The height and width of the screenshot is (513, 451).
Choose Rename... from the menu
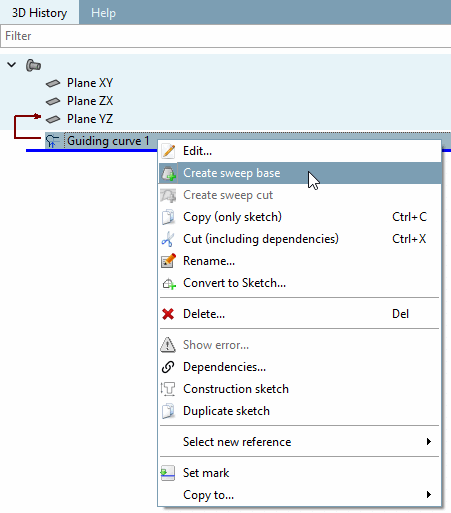point(300,261)
